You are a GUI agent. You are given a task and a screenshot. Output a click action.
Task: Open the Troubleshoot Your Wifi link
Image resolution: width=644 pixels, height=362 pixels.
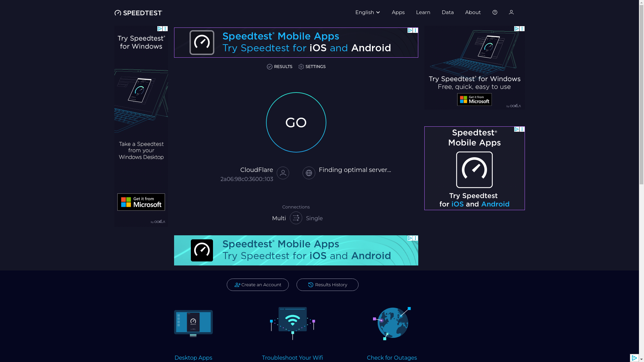292,358
